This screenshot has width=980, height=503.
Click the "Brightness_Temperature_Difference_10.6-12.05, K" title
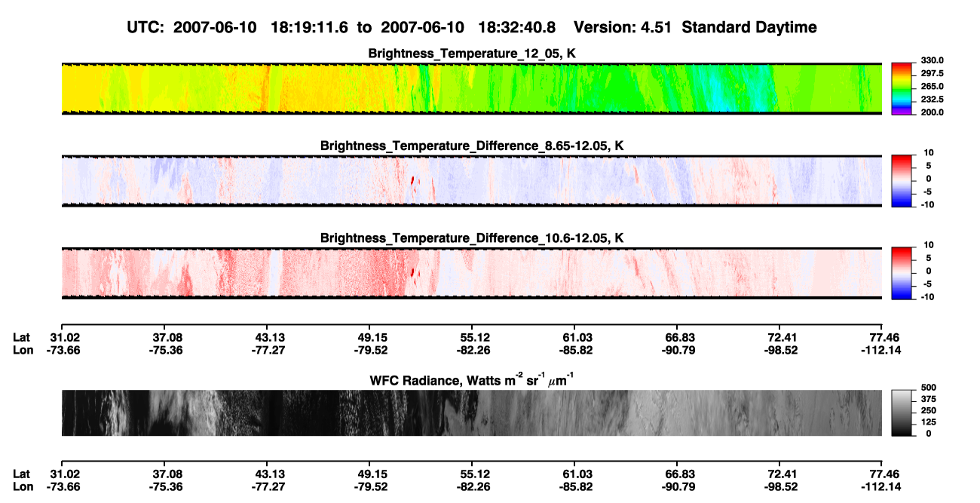(x=472, y=238)
